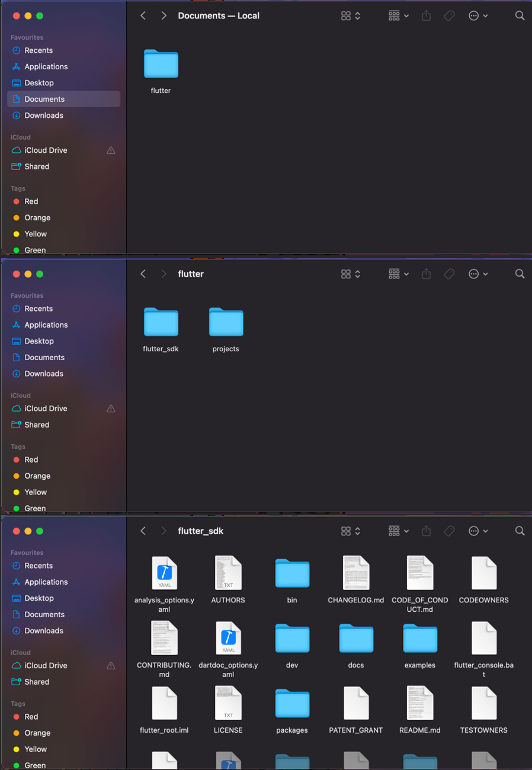Select Recents in Documents window sidebar
The height and width of the screenshot is (770, 532).
coord(63,50)
